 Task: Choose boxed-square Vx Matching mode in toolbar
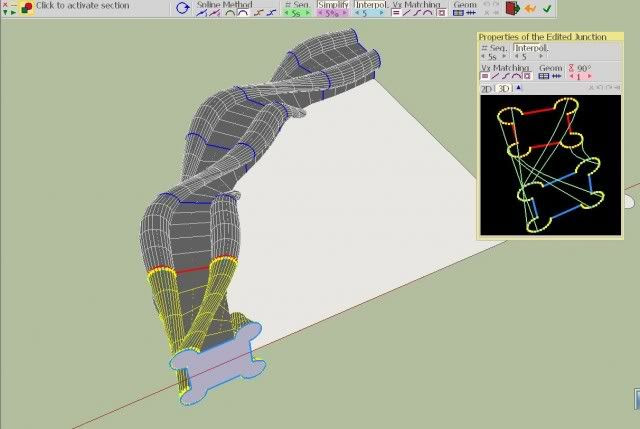point(441,13)
